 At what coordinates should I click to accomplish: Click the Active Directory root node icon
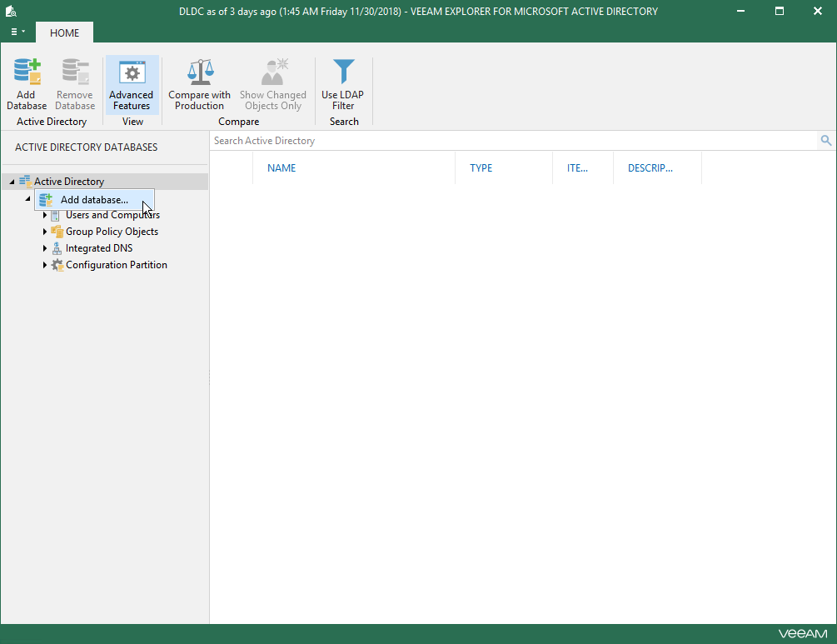point(25,182)
